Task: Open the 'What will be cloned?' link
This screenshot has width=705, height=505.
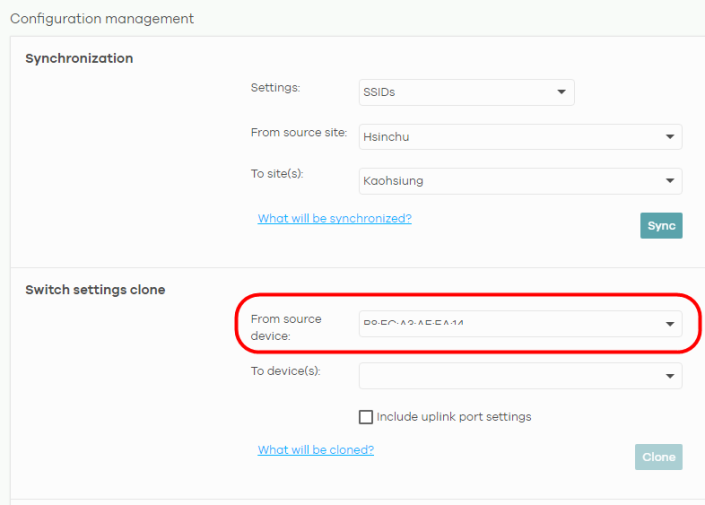Action: pos(315,450)
